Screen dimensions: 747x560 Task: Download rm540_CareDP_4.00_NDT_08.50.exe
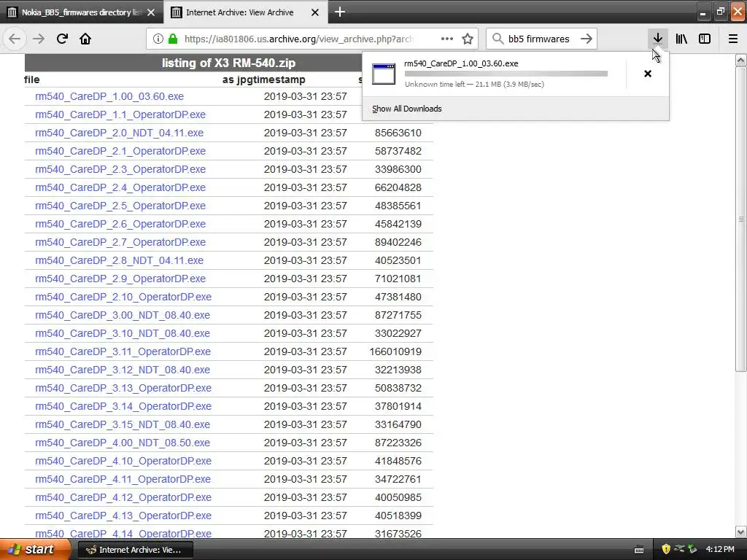tap(123, 443)
